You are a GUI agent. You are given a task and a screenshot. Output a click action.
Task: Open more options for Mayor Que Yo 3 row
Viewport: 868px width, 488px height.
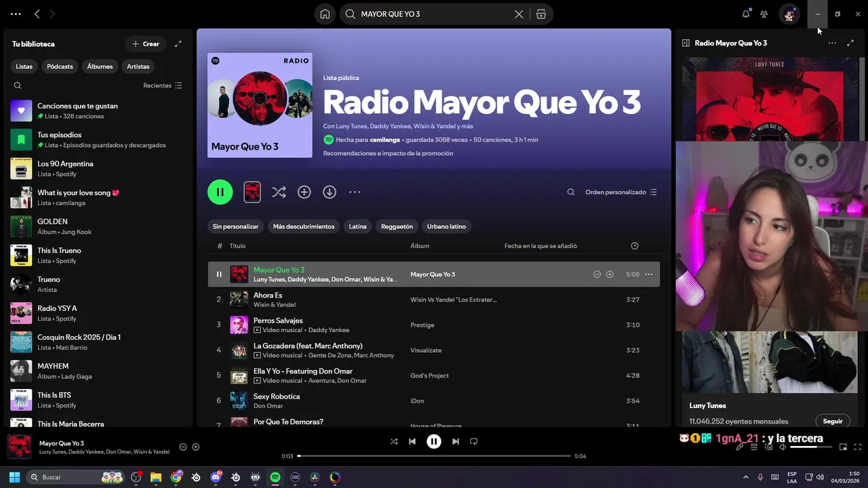pos(648,274)
